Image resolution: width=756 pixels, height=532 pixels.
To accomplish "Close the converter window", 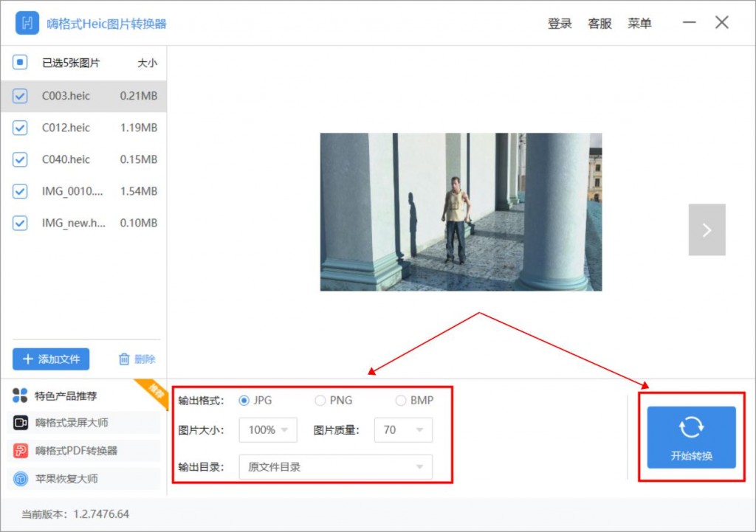I will click(x=722, y=22).
